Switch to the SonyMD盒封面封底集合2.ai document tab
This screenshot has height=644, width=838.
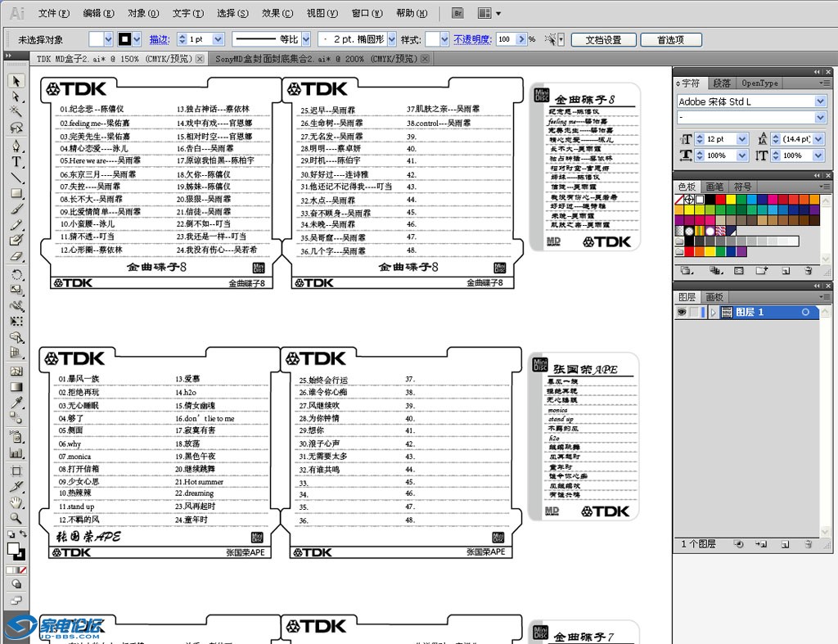pos(317,59)
